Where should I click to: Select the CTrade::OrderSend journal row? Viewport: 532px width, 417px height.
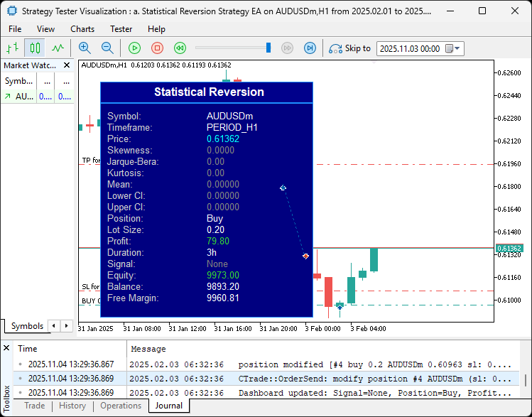point(266,379)
